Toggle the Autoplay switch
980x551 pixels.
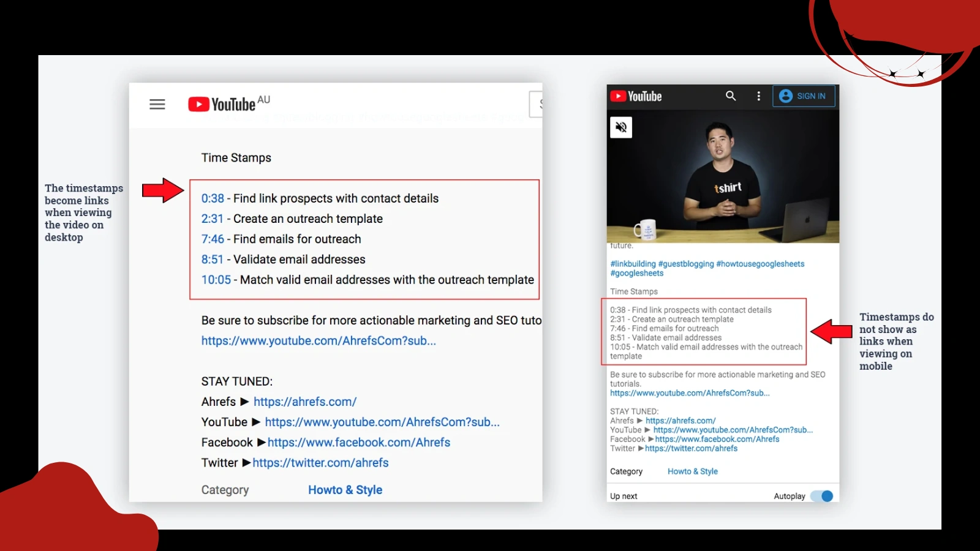tap(822, 496)
